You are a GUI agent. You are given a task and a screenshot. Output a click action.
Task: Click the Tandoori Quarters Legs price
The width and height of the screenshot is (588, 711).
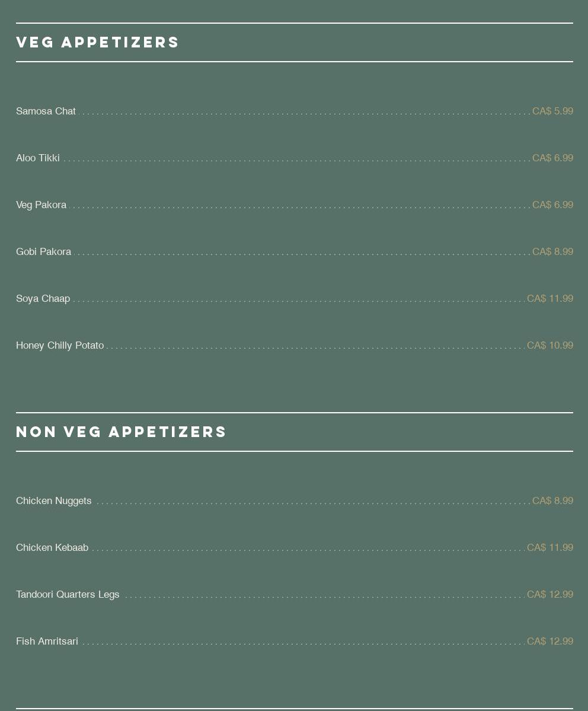pos(550,595)
